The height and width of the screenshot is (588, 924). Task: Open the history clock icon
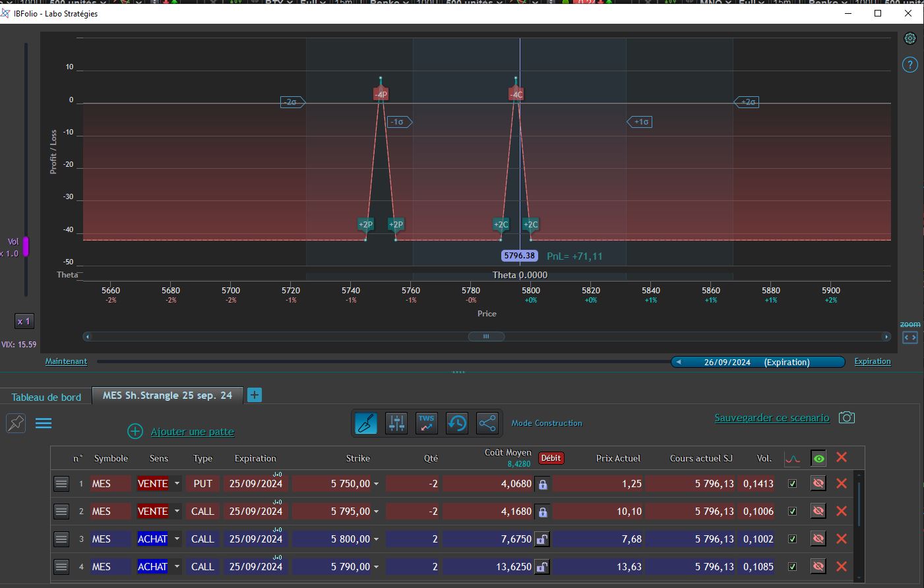(x=457, y=423)
